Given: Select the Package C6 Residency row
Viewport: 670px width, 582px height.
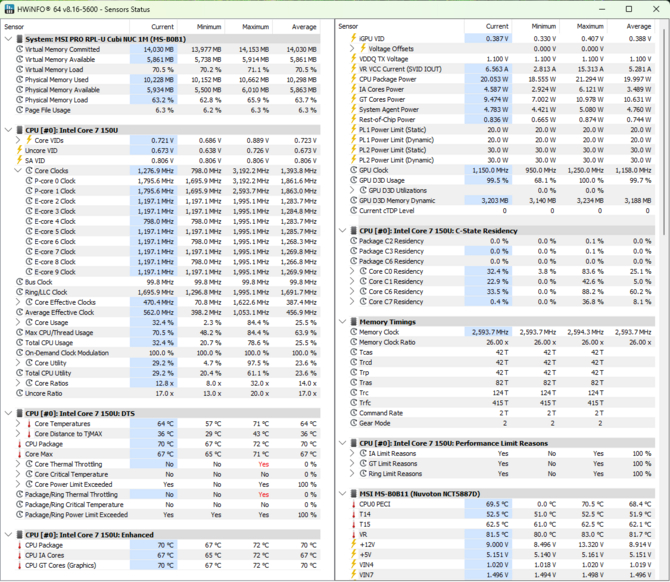Looking at the screenshot, I should pyautogui.click(x=502, y=261).
